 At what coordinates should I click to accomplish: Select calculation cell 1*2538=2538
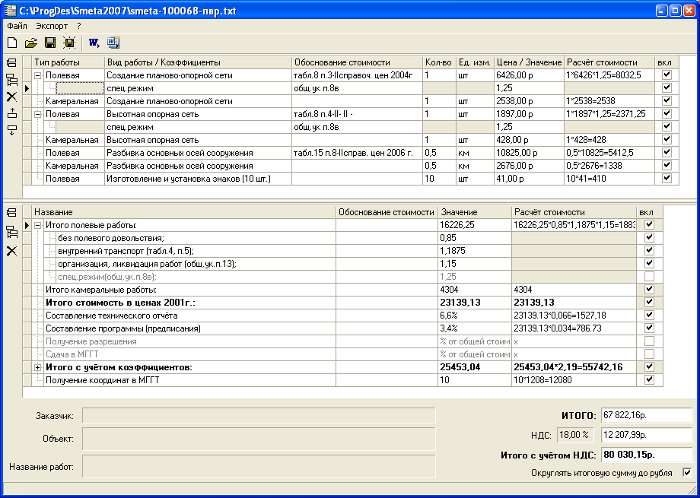(609, 101)
